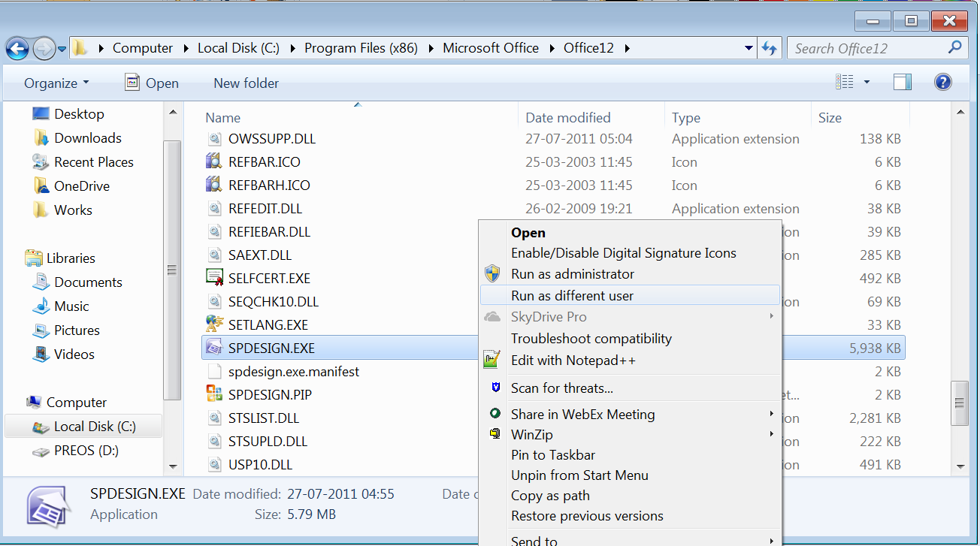Viewport: 980px width, 546px height.
Task: Choose Copy as path
Action: 550,496
